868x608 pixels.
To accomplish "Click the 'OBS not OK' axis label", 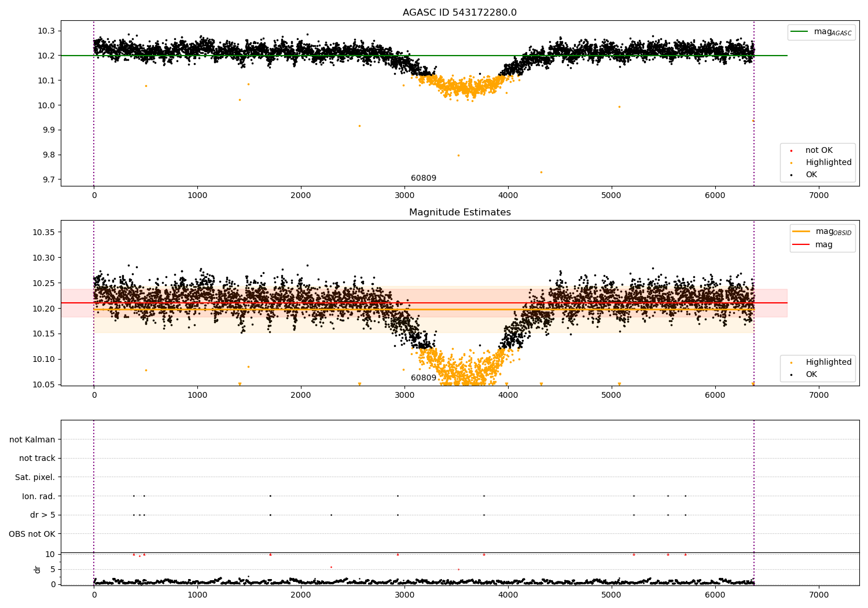I will pos(32,534).
